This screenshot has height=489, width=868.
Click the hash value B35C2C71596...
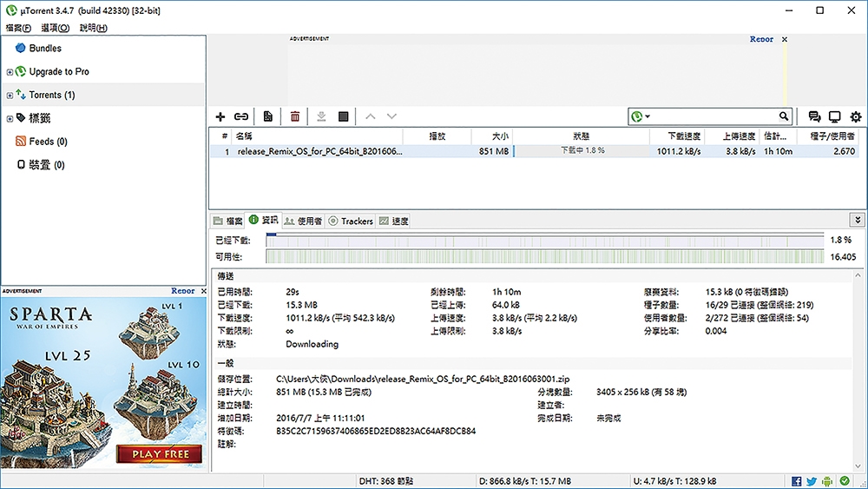pos(376,431)
